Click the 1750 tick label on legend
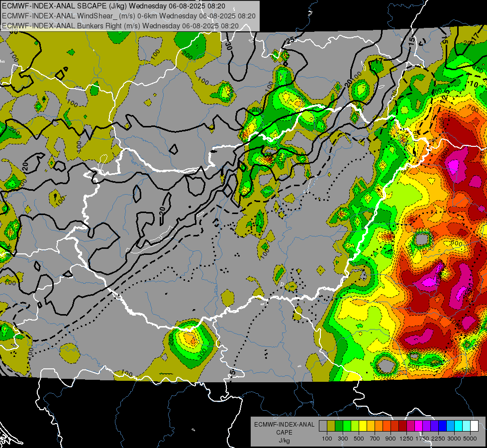Image resolution: width=487 pixels, height=448 pixels. [x=423, y=439]
